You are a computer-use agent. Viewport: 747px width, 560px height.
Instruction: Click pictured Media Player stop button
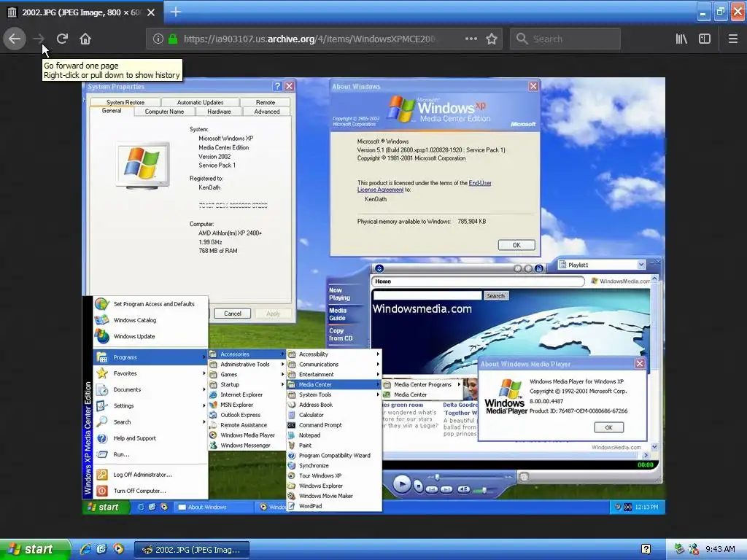[418, 486]
